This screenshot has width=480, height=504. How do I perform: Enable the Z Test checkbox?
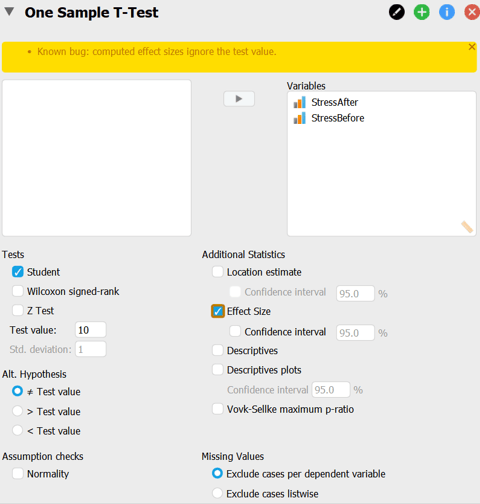tap(18, 311)
